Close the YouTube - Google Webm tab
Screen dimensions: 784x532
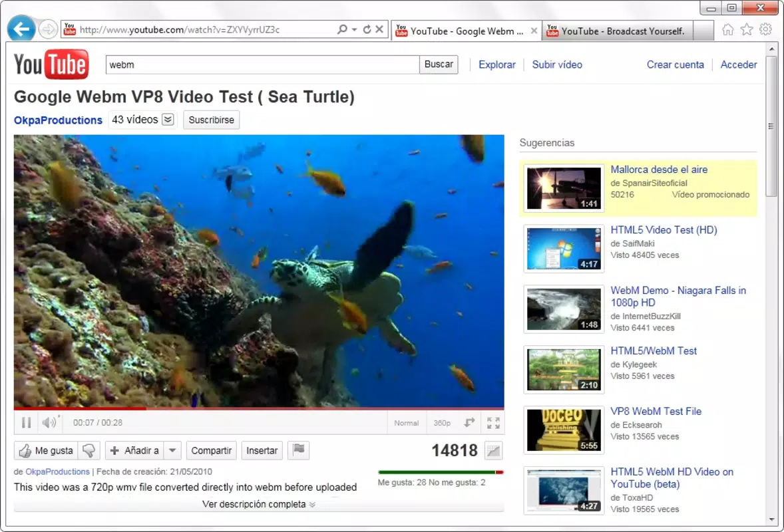coord(534,31)
